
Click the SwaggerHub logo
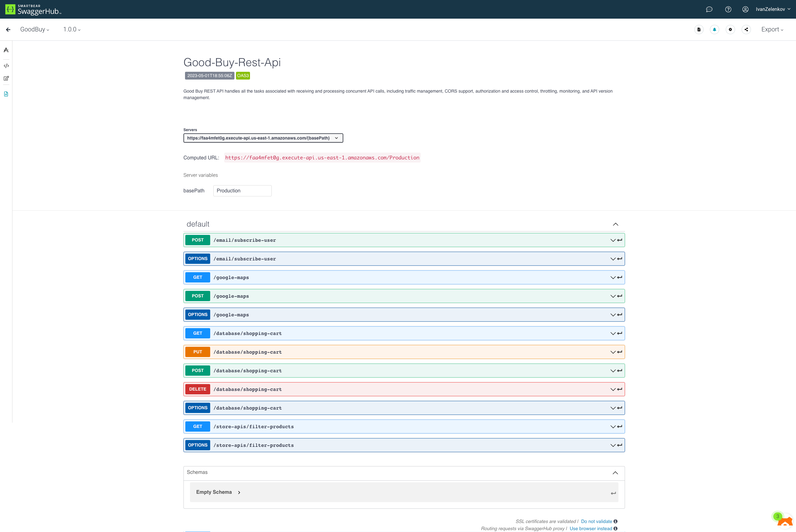[32, 9]
